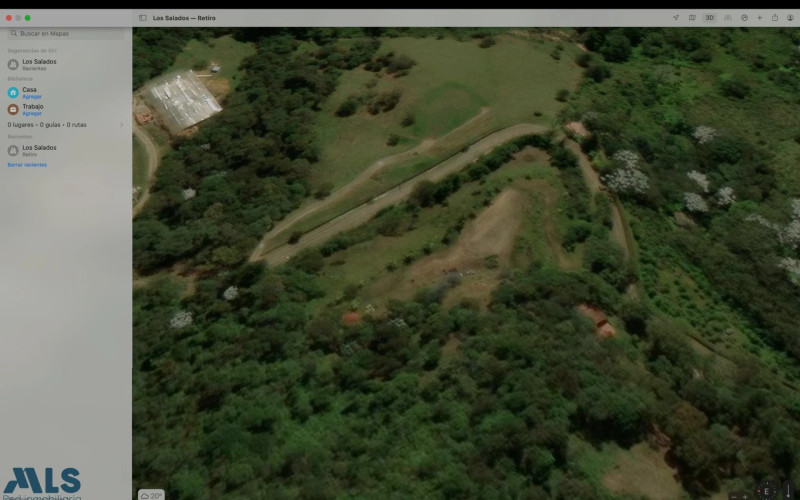
Task: Click the green fullscreen window button
Action: pos(28,18)
